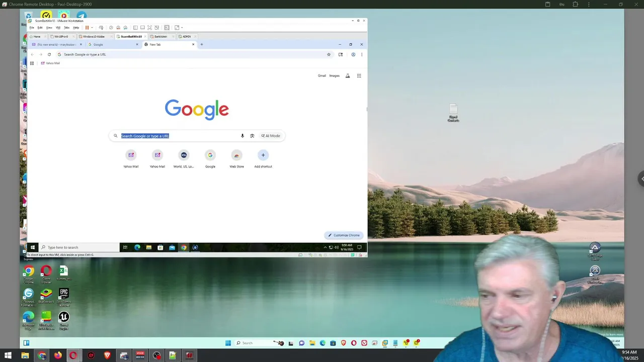
Task: Open the Mail app in the VM taskbar
Action: pos(172,247)
